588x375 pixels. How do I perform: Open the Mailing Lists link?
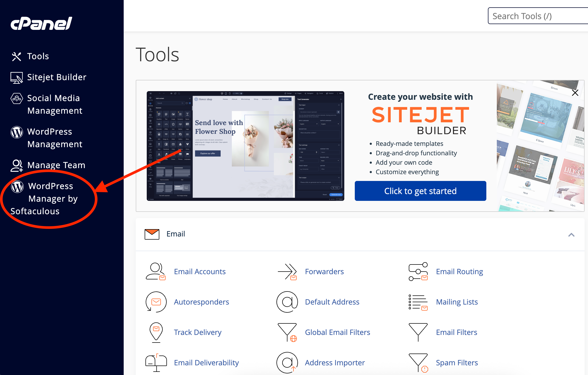tap(457, 302)
